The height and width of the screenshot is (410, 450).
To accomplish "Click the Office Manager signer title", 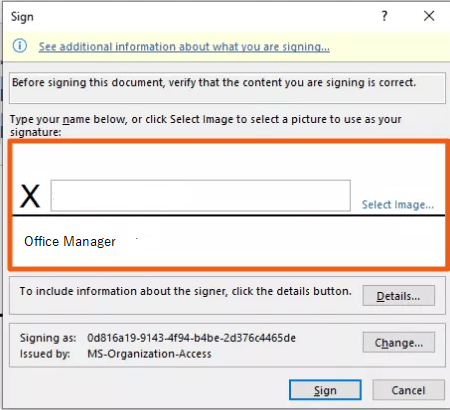I will point(70,241).
